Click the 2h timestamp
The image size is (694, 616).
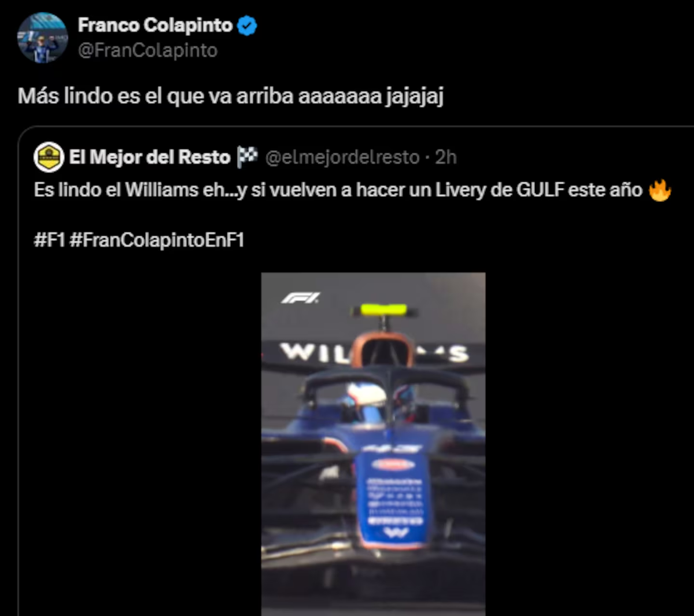click(446, 157)
